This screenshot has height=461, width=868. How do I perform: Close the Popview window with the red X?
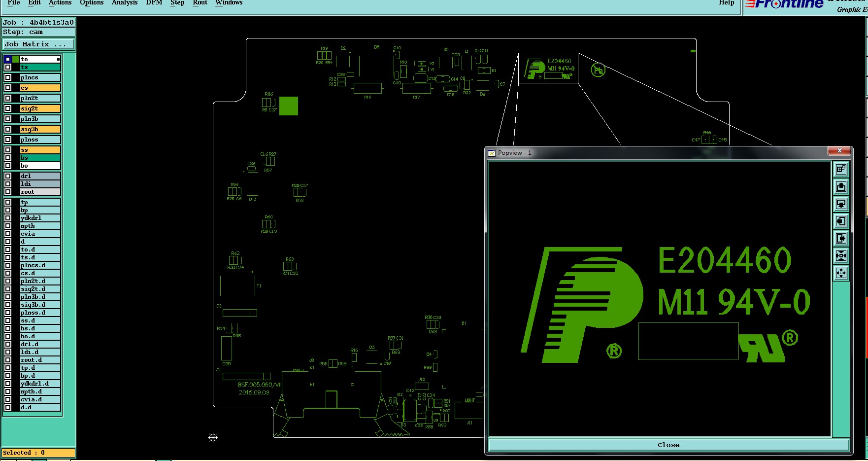(x=839, y=151)
